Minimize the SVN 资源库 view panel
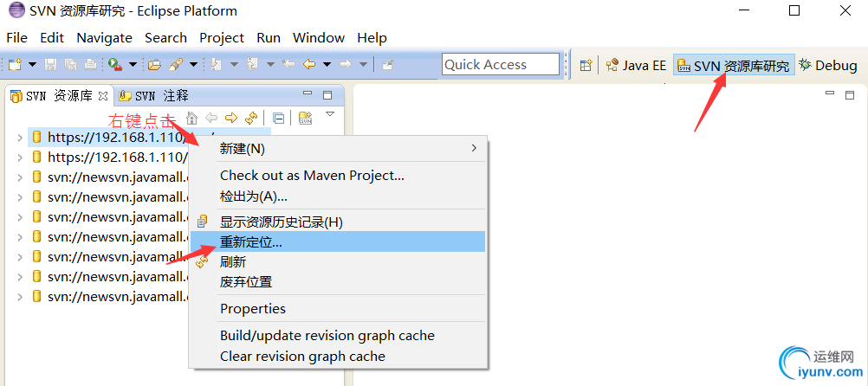The height and width of the screenshot is (386, 868). click(308, 94)
